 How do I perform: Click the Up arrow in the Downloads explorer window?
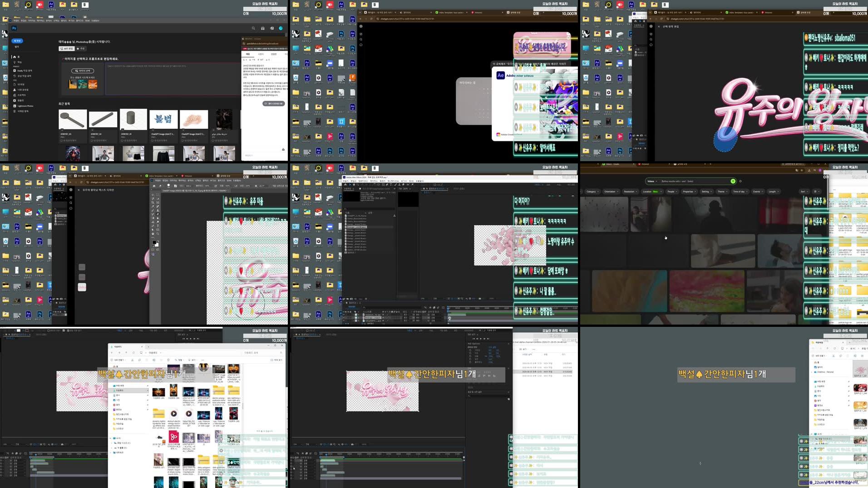pyautogui.click(x=126, y=353)
